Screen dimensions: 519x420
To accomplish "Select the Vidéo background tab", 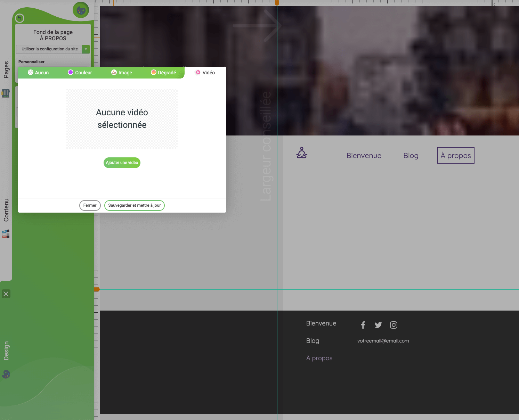I will point(205,73).
